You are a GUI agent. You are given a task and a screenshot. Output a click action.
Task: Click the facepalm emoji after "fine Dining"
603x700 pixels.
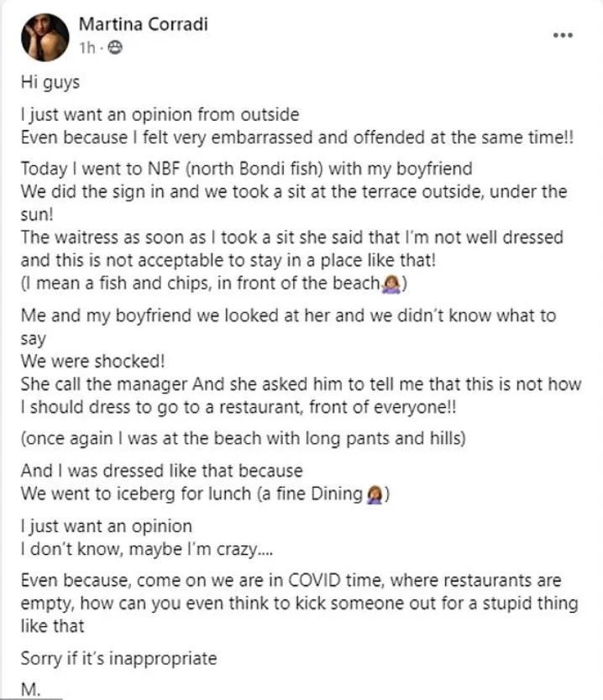click(375, 495)
